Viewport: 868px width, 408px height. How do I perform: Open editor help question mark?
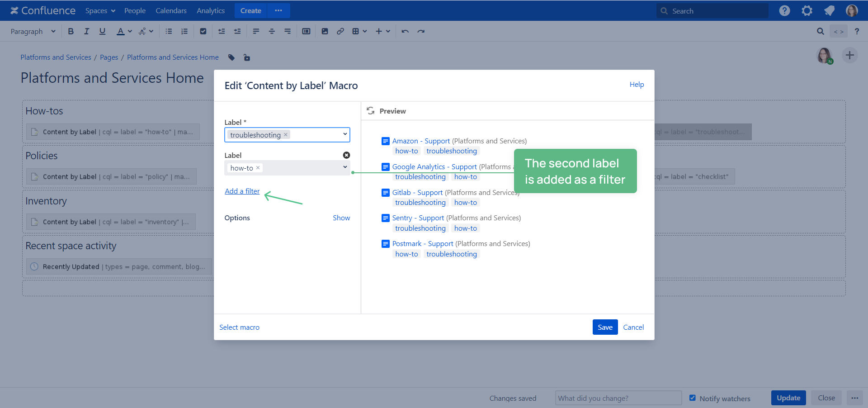[x=857, y=31]
